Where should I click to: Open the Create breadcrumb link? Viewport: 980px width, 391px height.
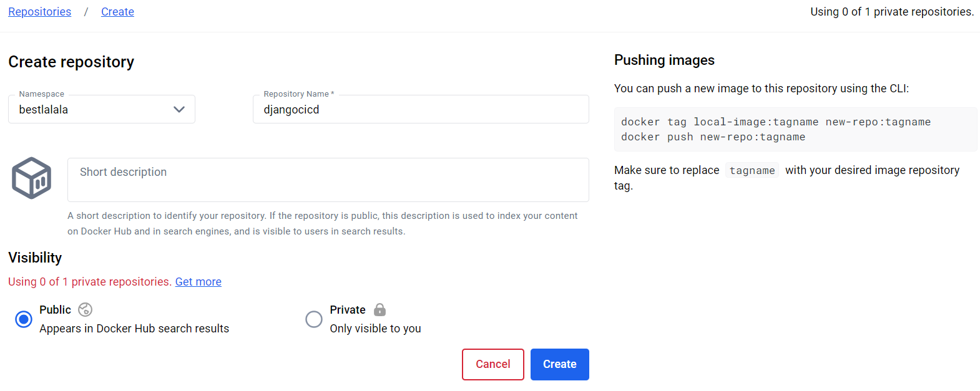click(x=117, y=12)
